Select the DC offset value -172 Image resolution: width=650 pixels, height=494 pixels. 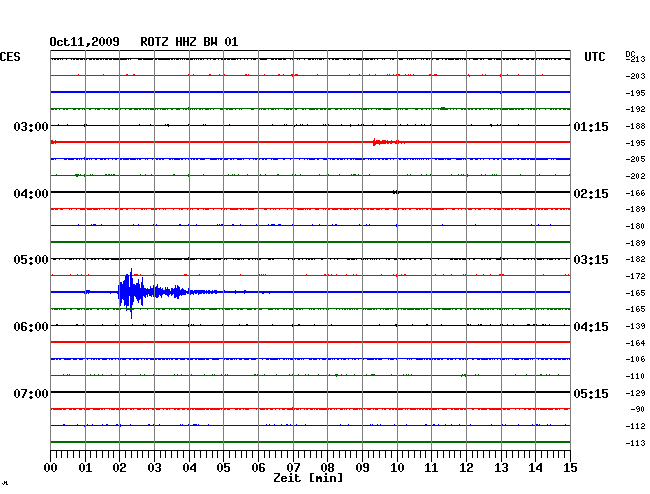click(x=635, y=276)
